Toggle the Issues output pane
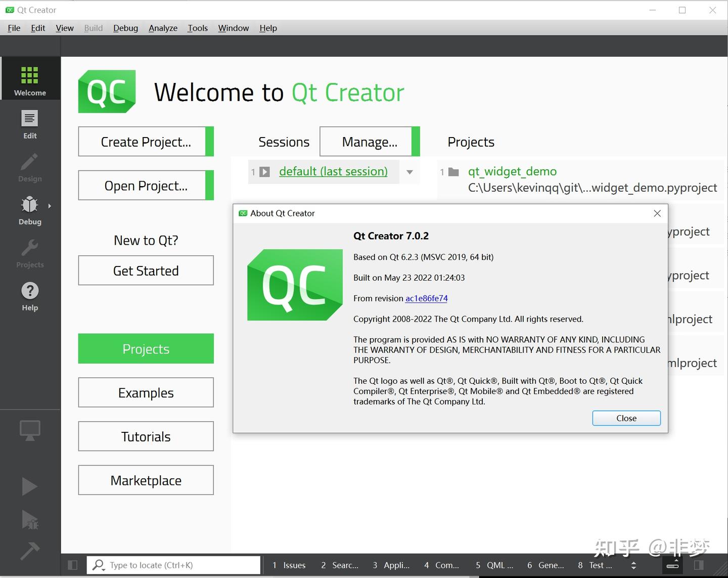Viewport: 728px width, 578px height. tap(288, 565)
